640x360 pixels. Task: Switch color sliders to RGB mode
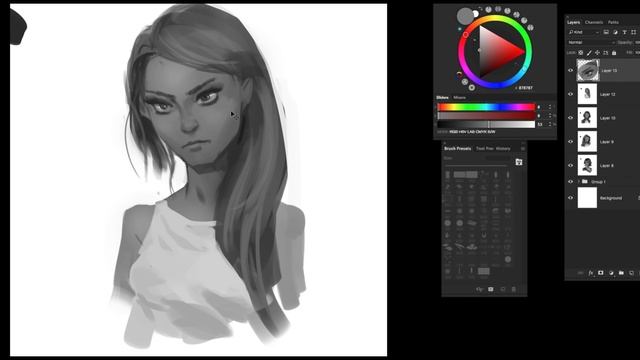click(x=453, y=132)
